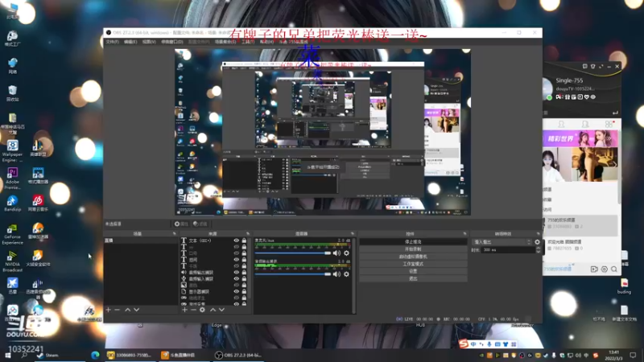Open Bandizip desktop shortcut
The height and width of the screenshot is (362, 644).
[12, 204]
